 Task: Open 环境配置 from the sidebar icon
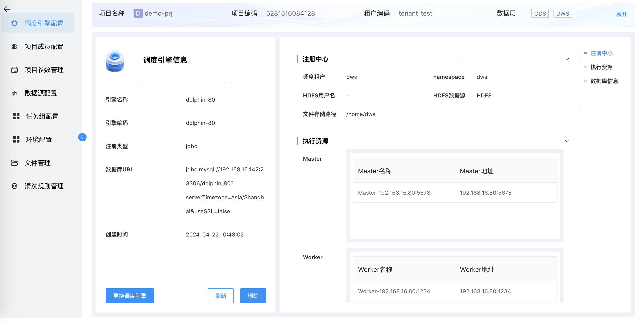[16, 139]
